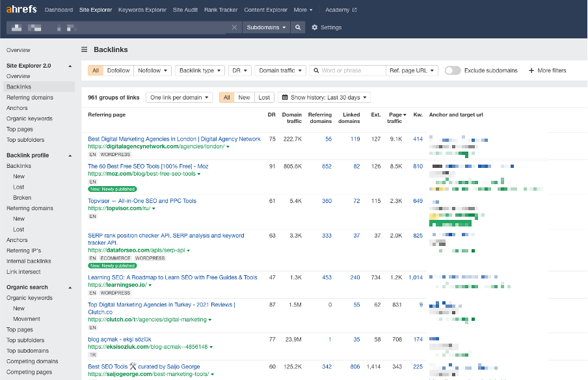Viewport: 588px width, 380px height.
Task: Click referring domains value 652 for Moz
Action: [327, 166]
